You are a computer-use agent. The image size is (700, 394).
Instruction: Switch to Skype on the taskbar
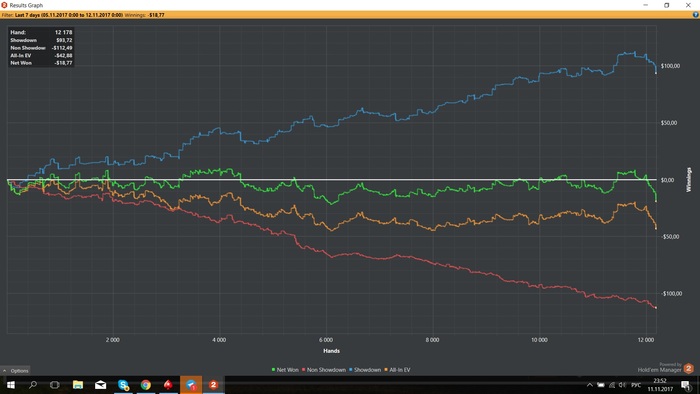click(123, 385)
